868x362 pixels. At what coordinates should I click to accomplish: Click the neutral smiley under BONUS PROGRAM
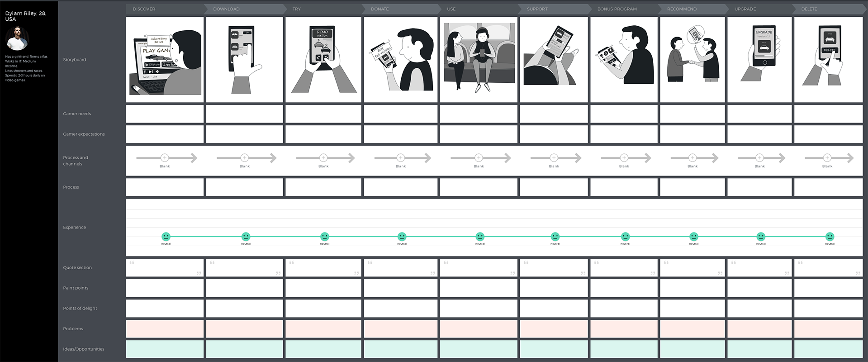625,236
